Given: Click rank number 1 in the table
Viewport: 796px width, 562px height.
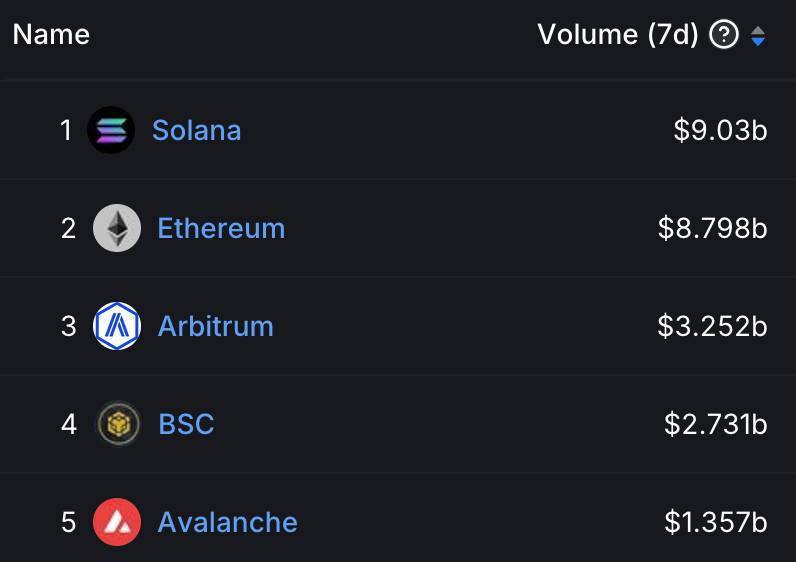Looking at the screenshot, I should (x=66, y=130).
